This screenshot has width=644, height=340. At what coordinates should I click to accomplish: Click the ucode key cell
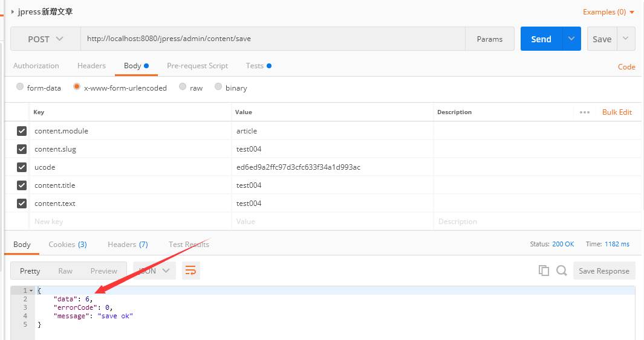131,167
